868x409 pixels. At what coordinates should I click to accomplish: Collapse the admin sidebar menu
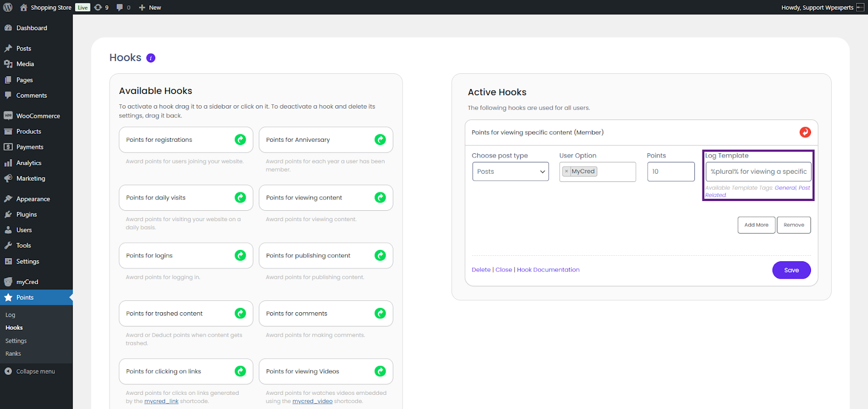(x=30, y=372)
